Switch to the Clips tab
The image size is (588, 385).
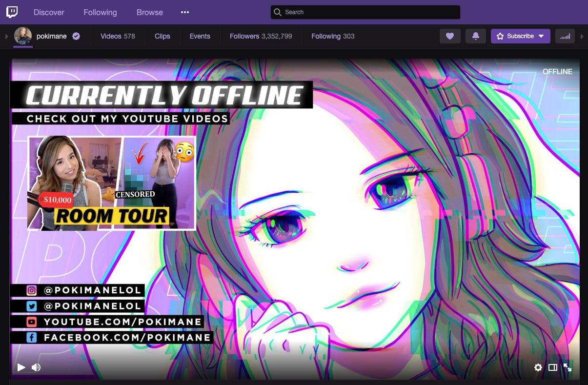[x=162, y=36]
